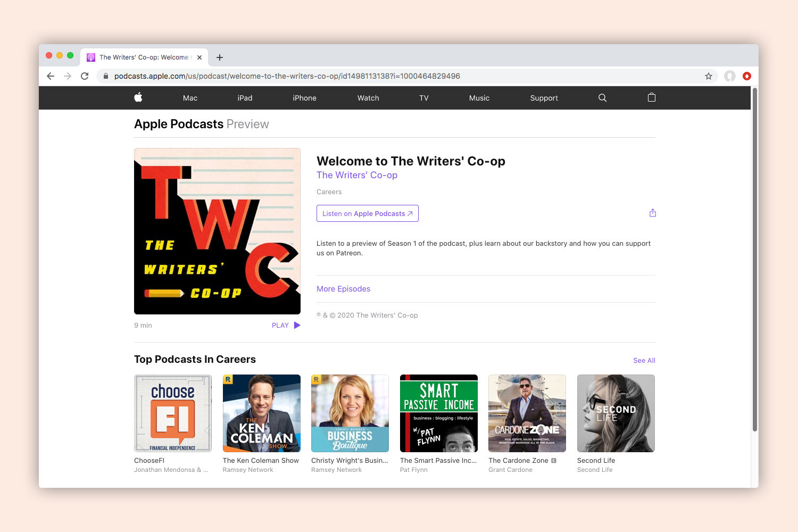This screenshot has height=532, width=798.
Task: Select iPhone in the Apple navigation
Action: [x=304, y=98]
